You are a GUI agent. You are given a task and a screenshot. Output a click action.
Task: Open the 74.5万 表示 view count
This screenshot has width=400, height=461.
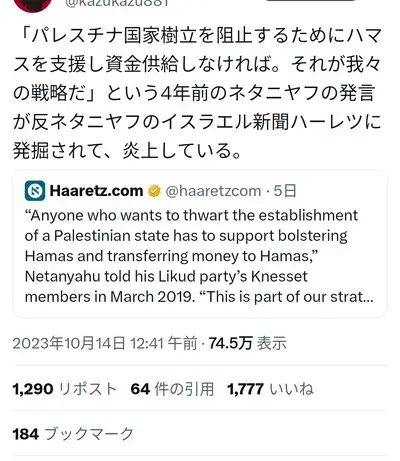248,343
